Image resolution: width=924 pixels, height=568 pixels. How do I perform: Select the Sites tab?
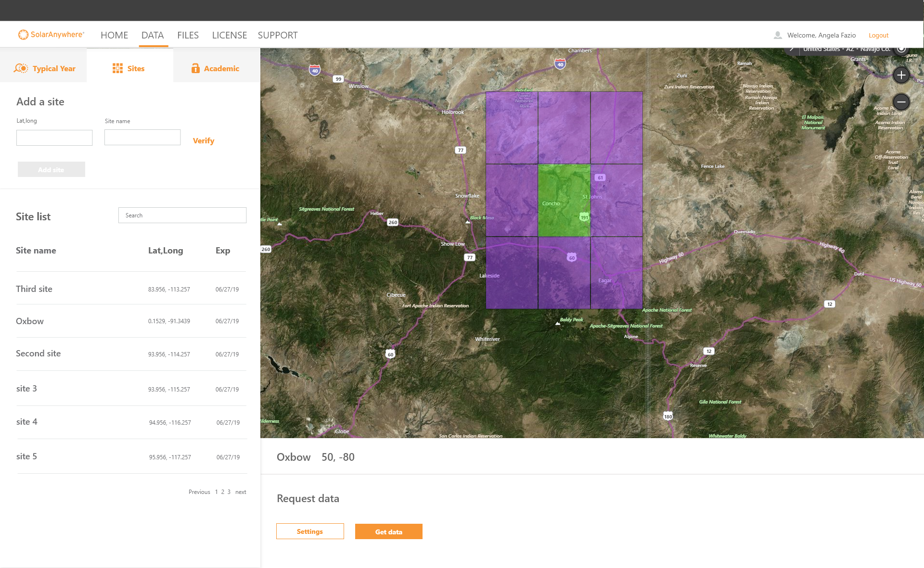(129, 68)
